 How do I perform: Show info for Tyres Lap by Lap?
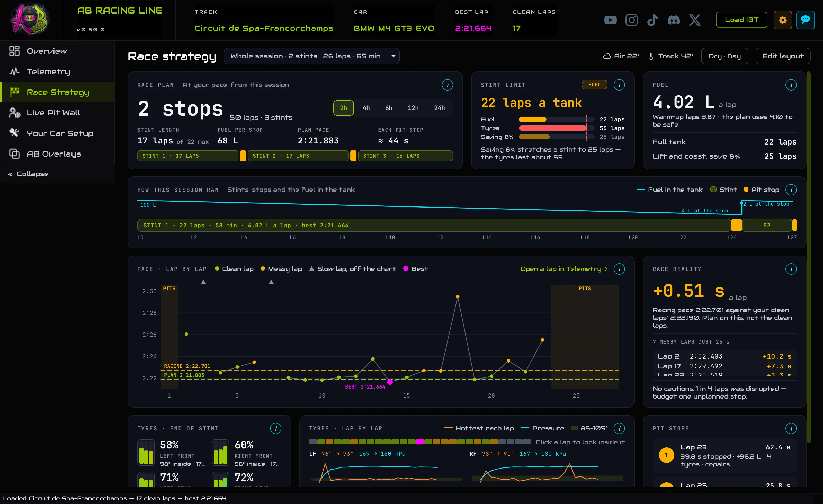click(619, 428)
